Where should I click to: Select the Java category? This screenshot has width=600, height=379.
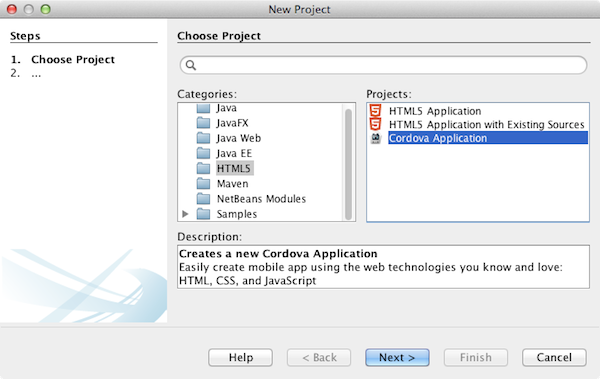tap(226, 108)
